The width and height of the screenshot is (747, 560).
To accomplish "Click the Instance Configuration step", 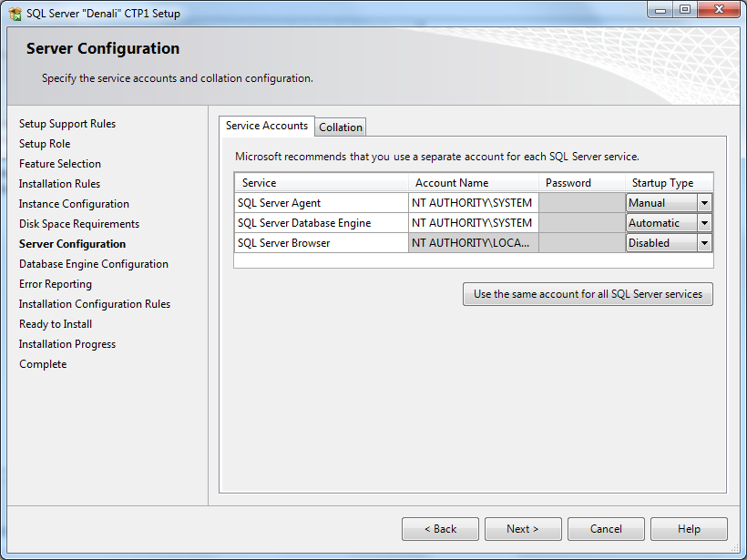I will click(x=74, y=204).
